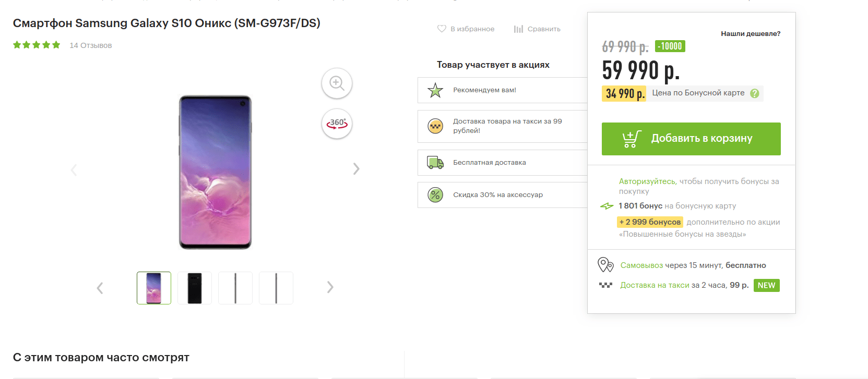Open the 'Самовывоз' pickup link

coord(641,265)
